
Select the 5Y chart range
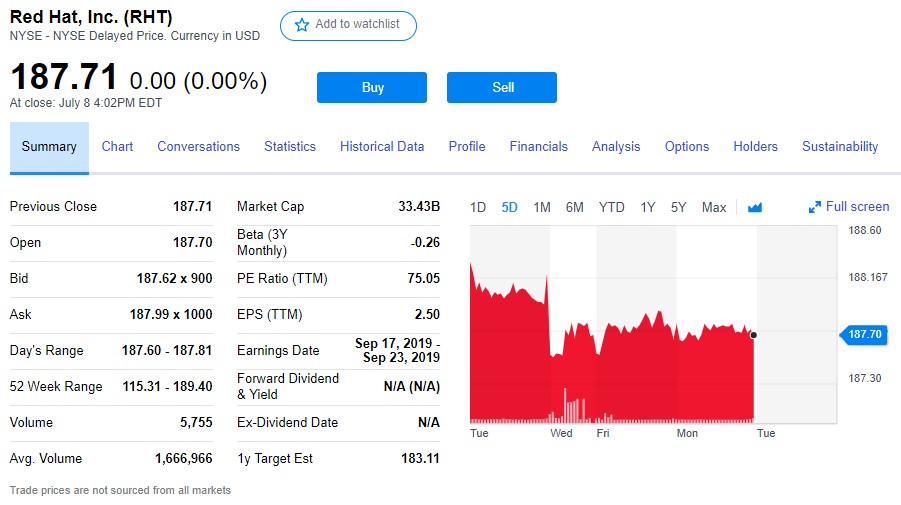click(679, 207)
